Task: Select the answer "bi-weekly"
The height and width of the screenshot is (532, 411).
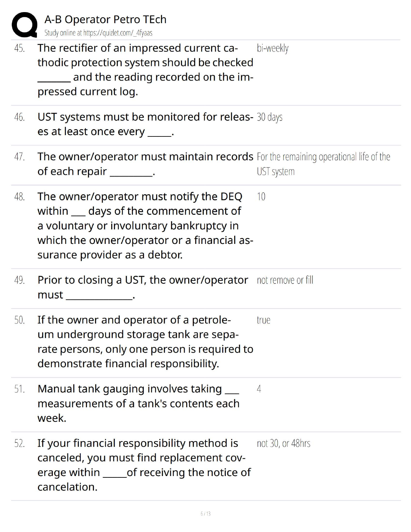Action: click(273, 48)
